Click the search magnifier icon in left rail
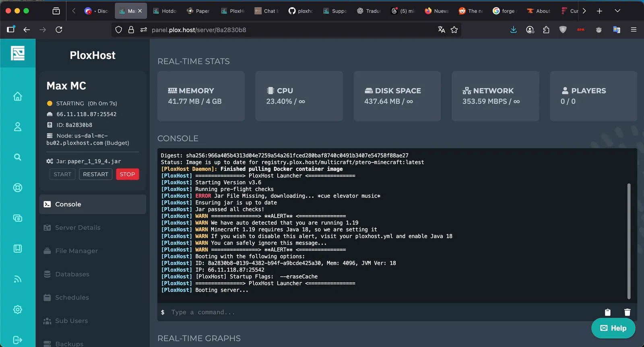Image resolution: width=644 pixels, height=347 pixels. pyautogui.click(x=18, y=157)
